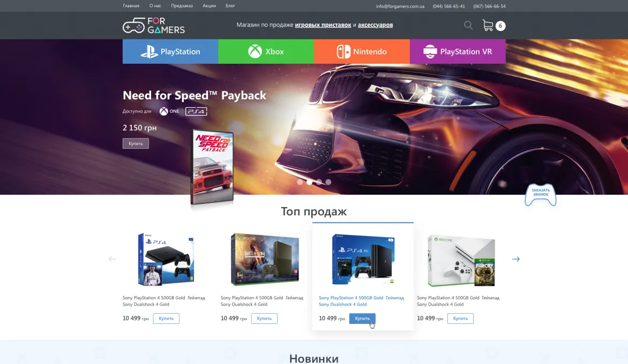This screenshot has height=364, width=628.
Task: Select the second banner slide dot
Action: point(309,182)
